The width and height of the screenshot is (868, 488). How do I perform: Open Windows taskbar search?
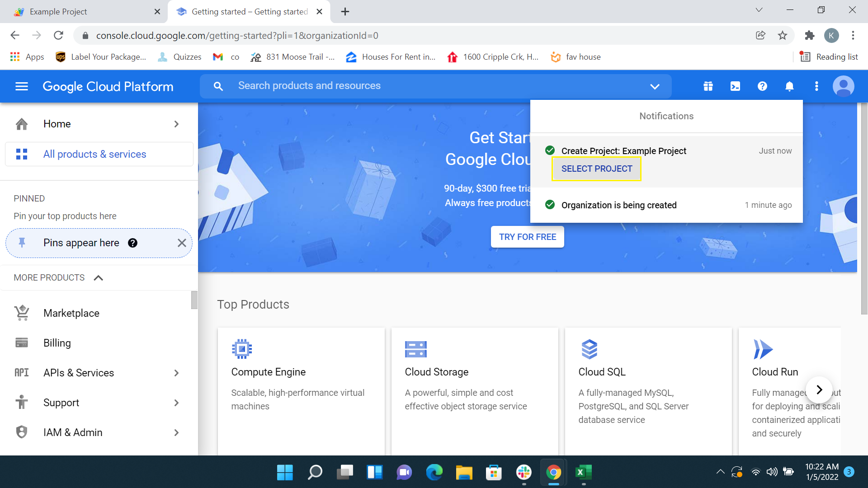315,473
